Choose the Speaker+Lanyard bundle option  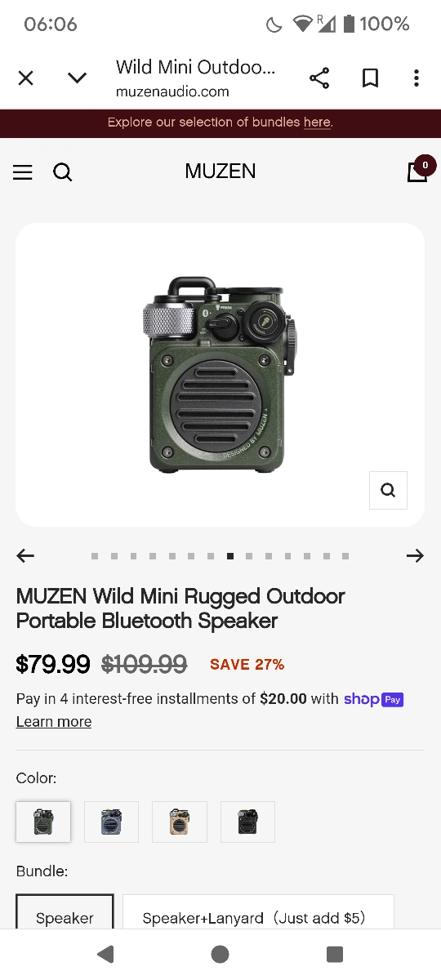[258, 913]
